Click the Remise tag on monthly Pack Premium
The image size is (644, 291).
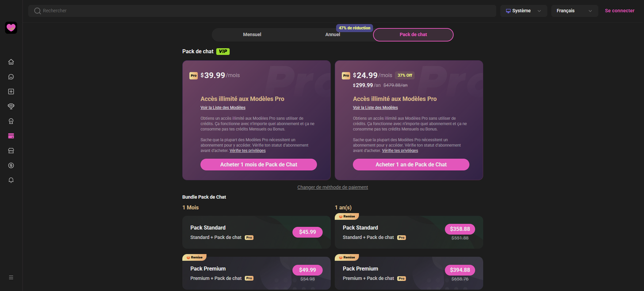coord(194,257)
